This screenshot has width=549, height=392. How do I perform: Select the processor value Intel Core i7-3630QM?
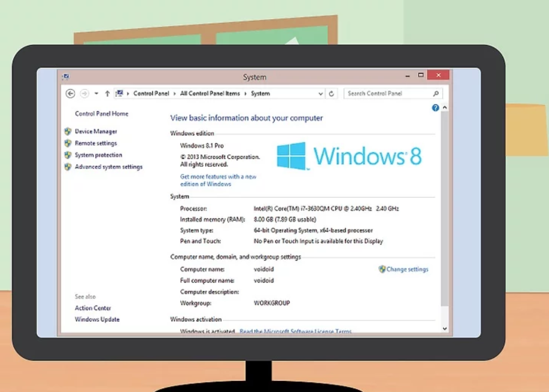326,209
